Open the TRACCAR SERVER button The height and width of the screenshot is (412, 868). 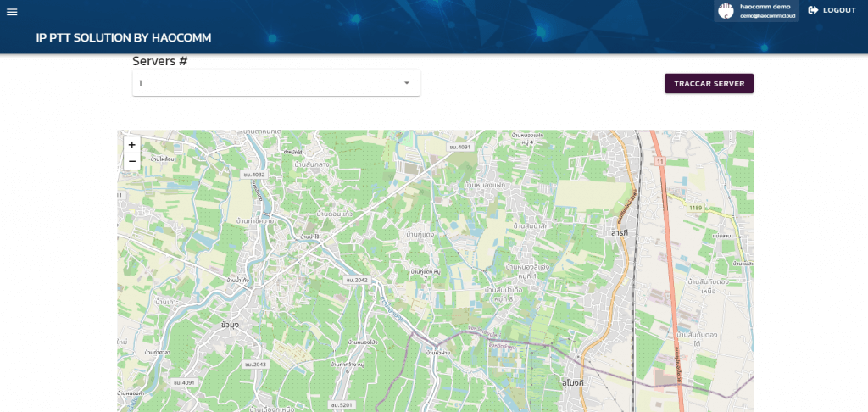coord(709,84)
